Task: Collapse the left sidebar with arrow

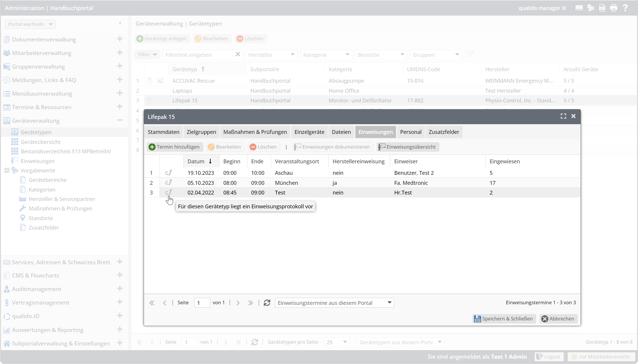Action: click(120, 23)
